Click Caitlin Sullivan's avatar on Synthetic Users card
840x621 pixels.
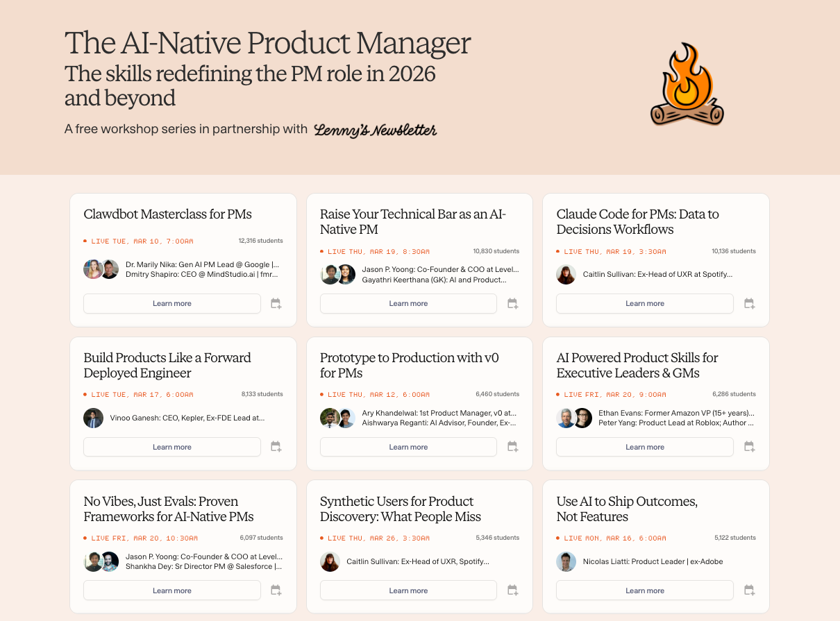[x=330, y=561]
